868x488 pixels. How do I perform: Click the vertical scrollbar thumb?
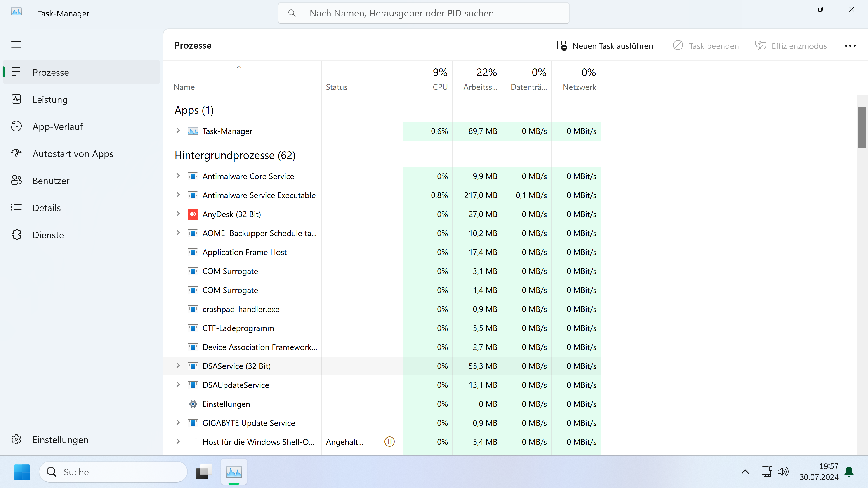862,127
